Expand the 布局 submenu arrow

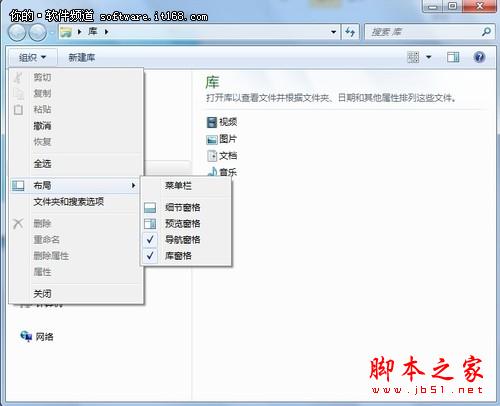point(133,185)
